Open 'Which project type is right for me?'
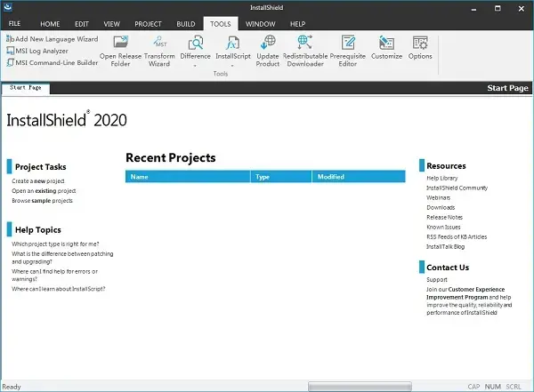 point(55,244)
